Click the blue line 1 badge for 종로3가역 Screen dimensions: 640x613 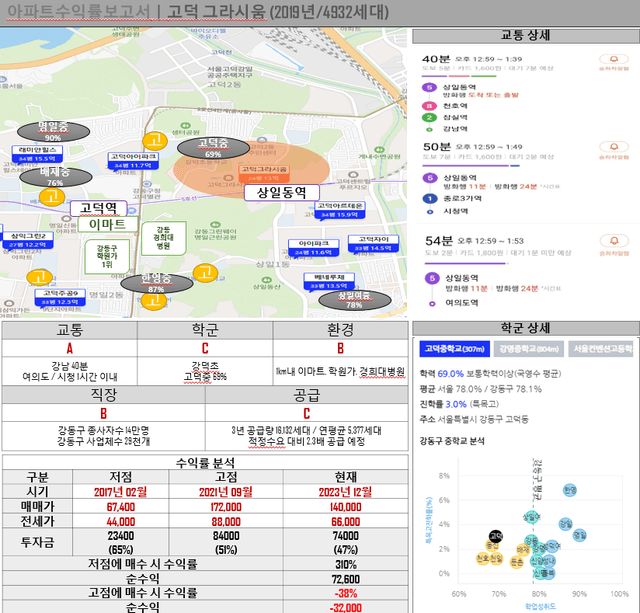pos(429,199)
